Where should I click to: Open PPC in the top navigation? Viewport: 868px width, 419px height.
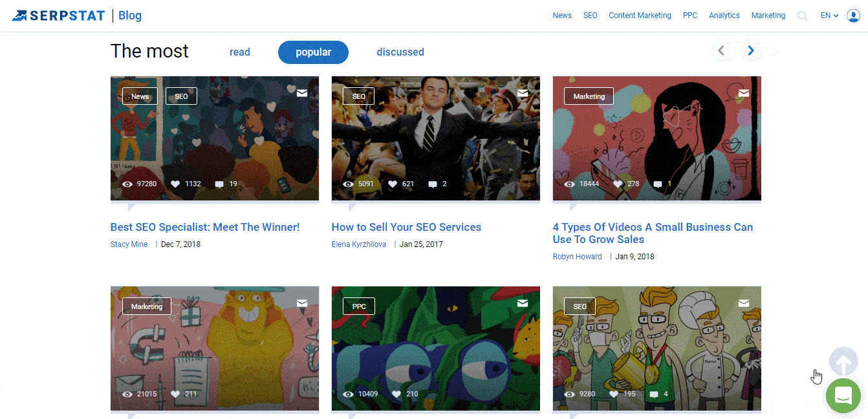coord(690,16)
